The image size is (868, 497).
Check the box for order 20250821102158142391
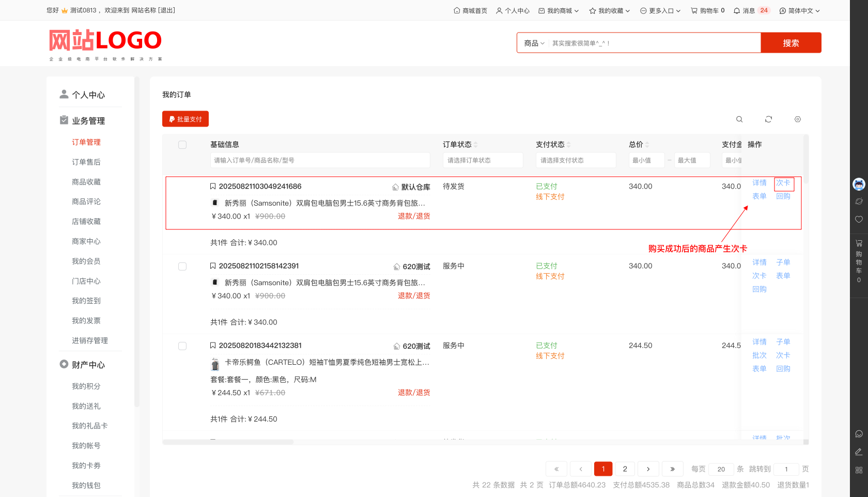pos(182,267)
